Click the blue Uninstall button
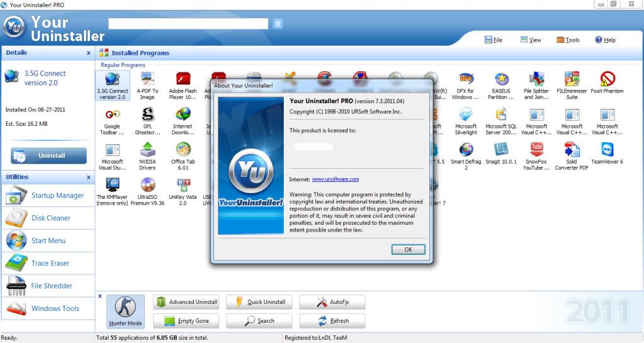Image resolution: width=644 pixels, height=343 pixels. [49, 155]
